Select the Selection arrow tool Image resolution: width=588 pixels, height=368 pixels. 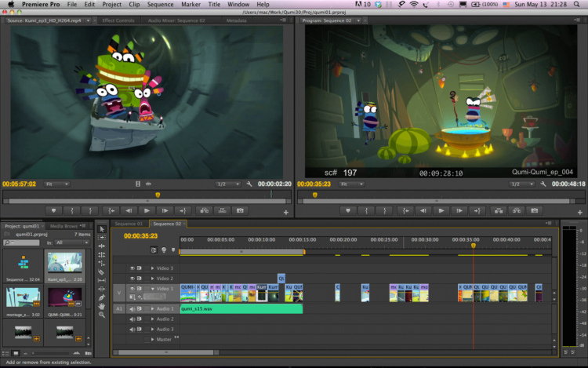[x=102, y=229]
